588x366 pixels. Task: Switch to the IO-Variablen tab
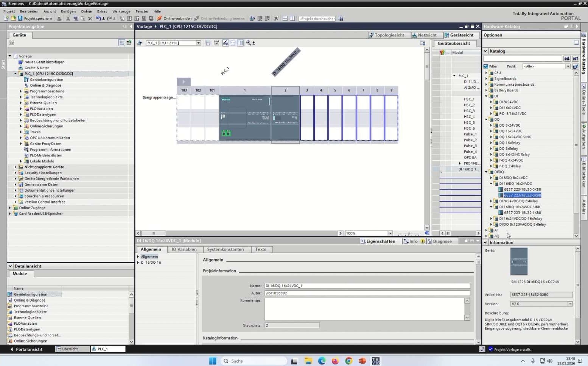point(184,249)
